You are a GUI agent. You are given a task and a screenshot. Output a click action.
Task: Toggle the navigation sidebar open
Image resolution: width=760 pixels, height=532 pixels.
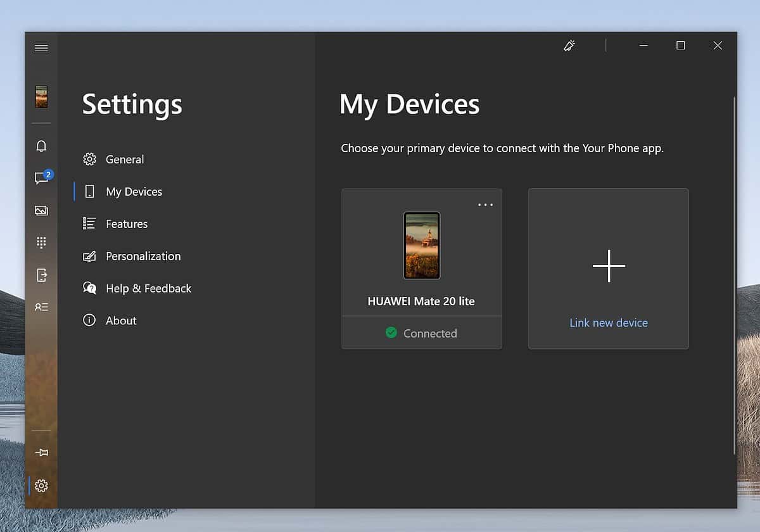[41, 47]
